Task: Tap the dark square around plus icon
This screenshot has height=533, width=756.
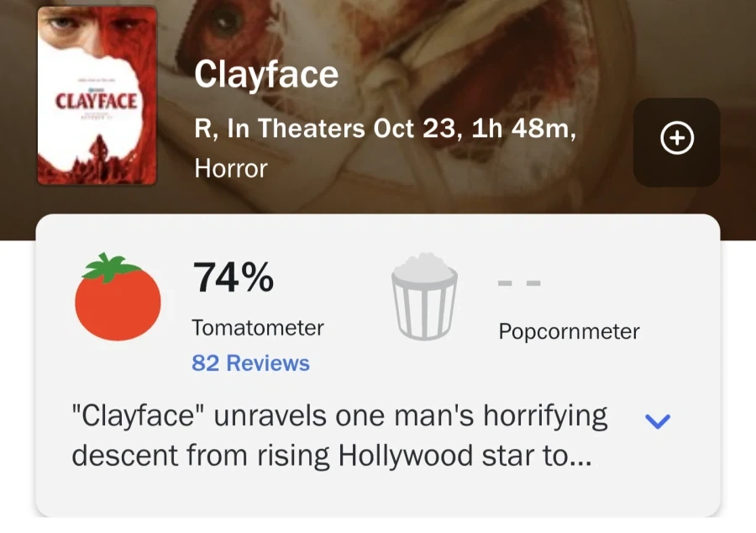Action: [676, 142]
